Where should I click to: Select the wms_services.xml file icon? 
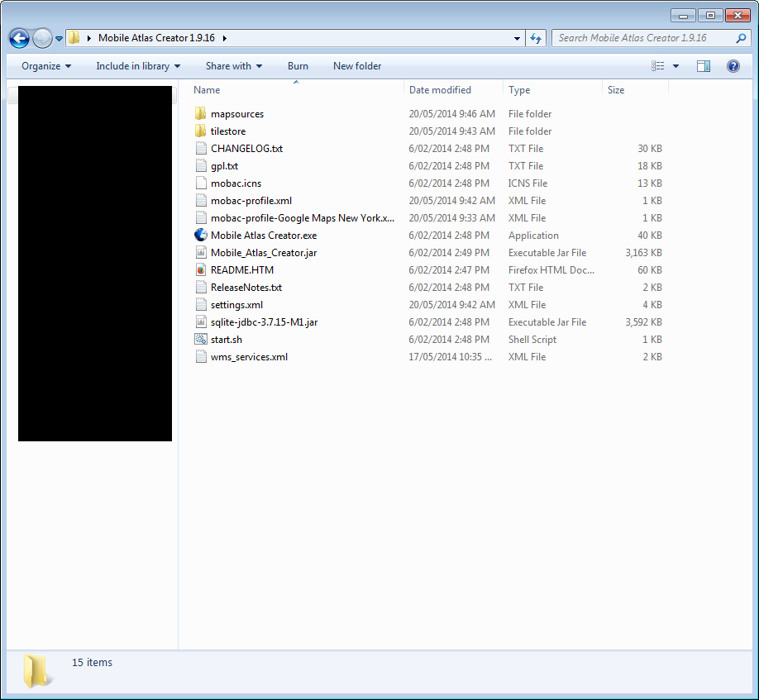coord(201,357)
